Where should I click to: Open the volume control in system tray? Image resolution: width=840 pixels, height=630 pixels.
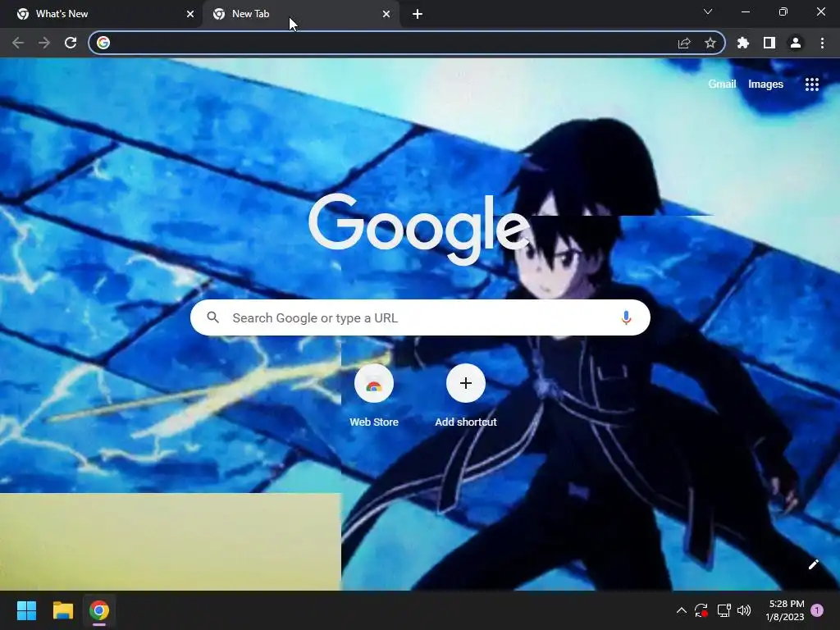tap(744, 610)
